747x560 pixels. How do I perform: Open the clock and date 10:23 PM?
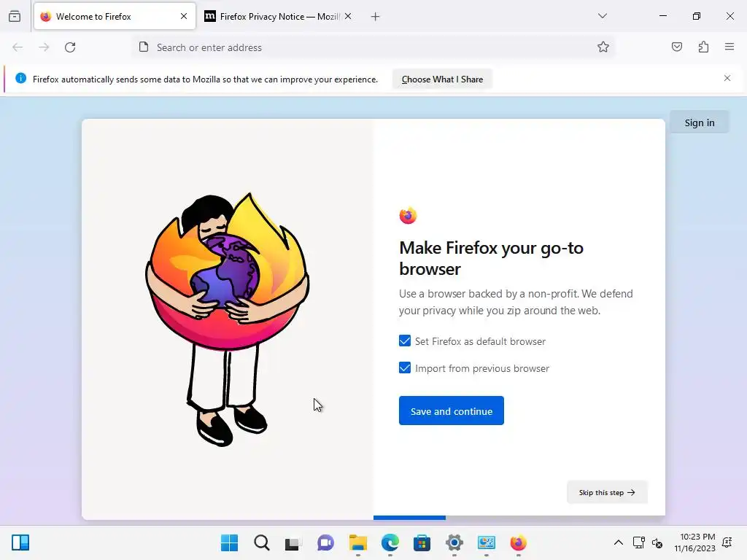point(694,542)
